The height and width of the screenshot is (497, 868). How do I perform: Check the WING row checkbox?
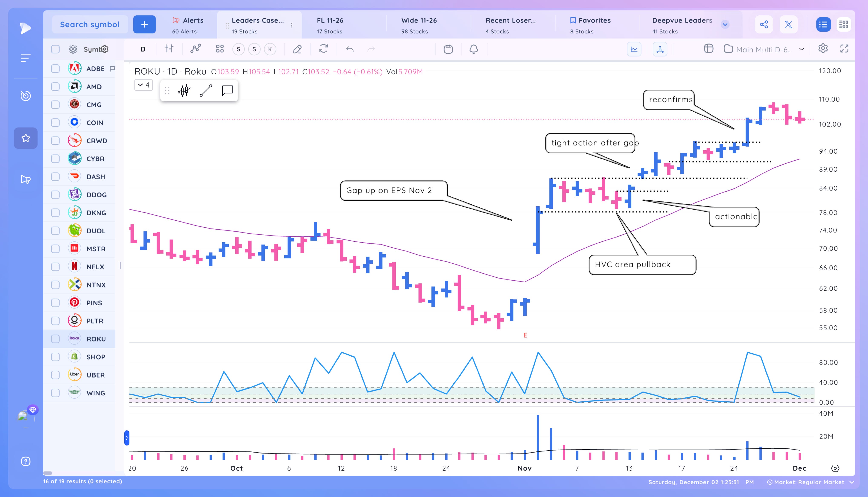tap(55, 393)
